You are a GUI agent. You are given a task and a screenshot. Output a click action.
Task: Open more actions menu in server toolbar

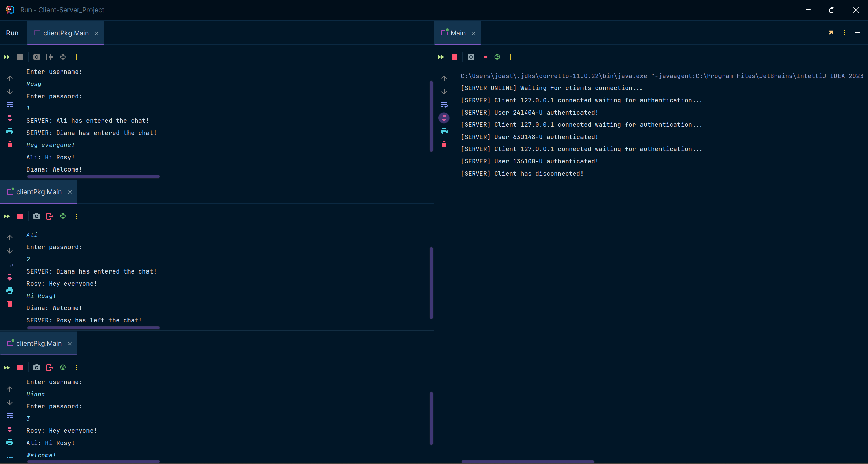coord(510,57)
